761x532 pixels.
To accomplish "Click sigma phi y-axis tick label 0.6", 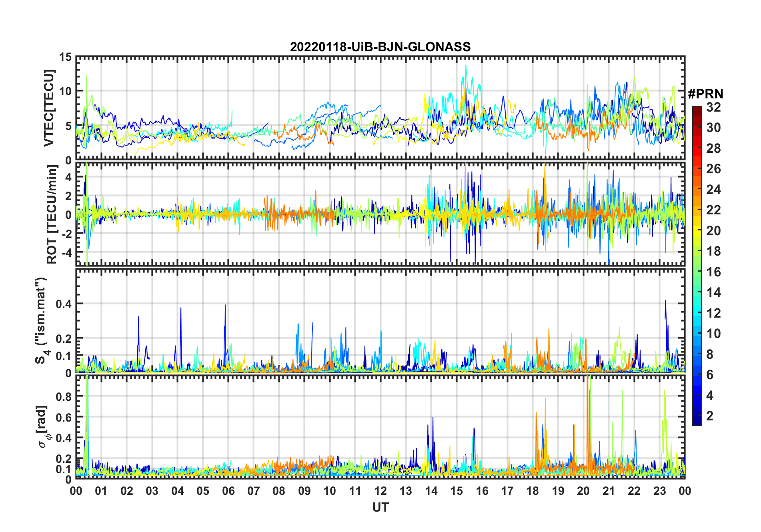I will click(x=64, y=417).
